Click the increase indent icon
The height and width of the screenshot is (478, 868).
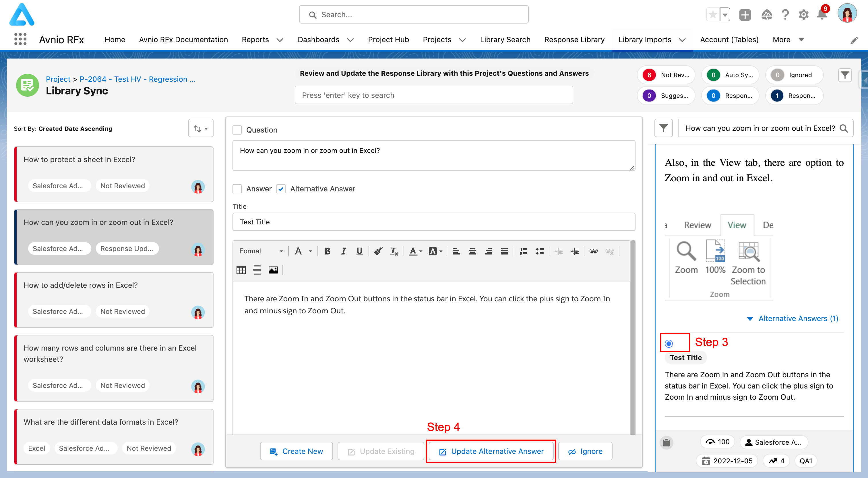[x=575, y=251]
